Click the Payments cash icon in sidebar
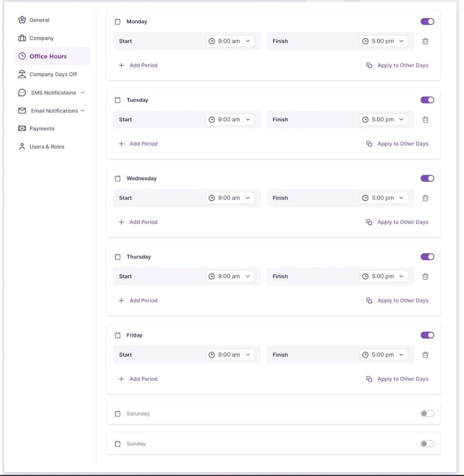 (x=22, y=129)
